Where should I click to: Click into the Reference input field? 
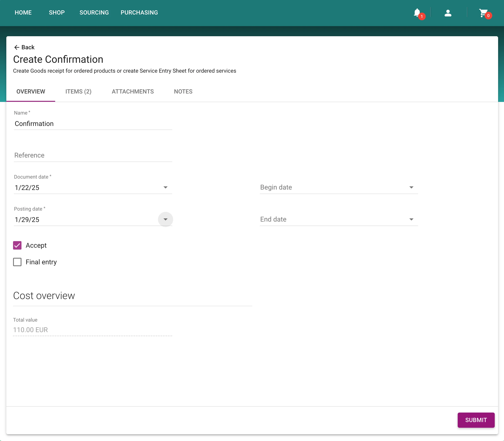pos(93,155)
